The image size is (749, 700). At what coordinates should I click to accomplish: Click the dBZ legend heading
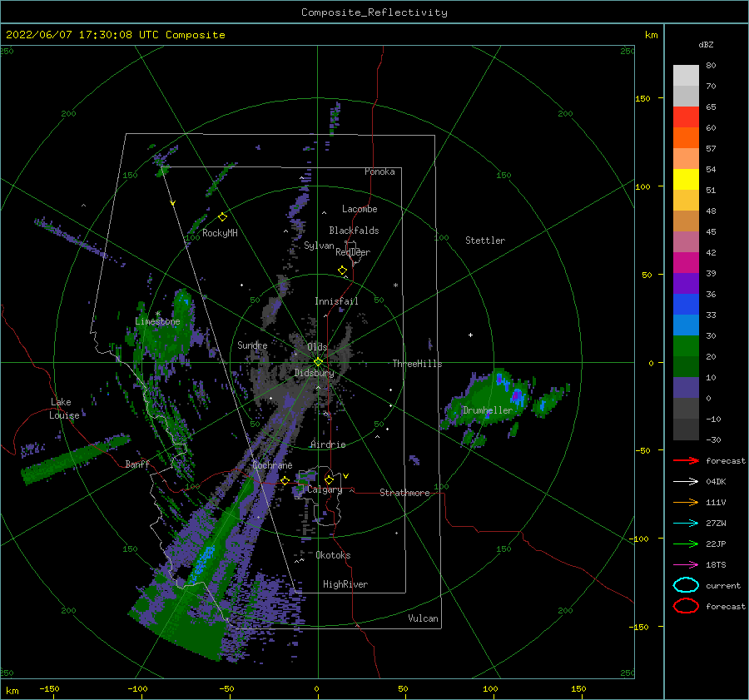706,44
